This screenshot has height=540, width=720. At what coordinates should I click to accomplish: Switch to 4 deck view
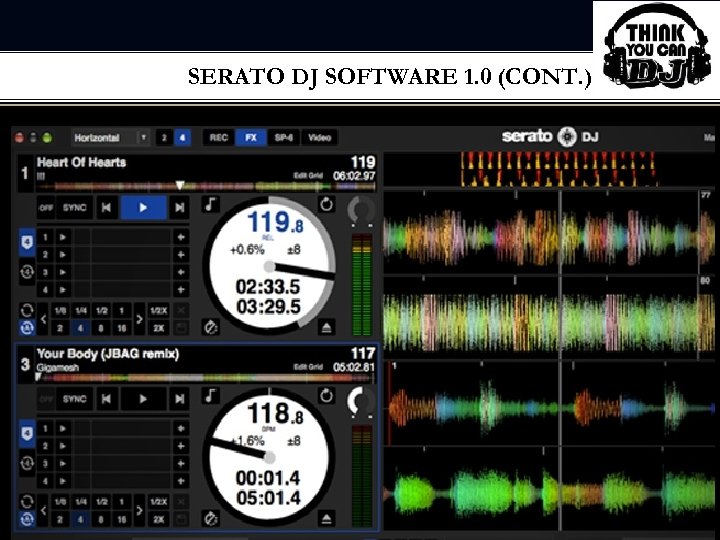[x=182, y=138]
